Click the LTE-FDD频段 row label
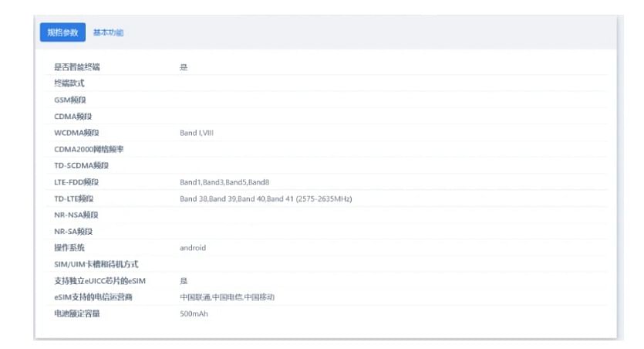 [76, 182]
